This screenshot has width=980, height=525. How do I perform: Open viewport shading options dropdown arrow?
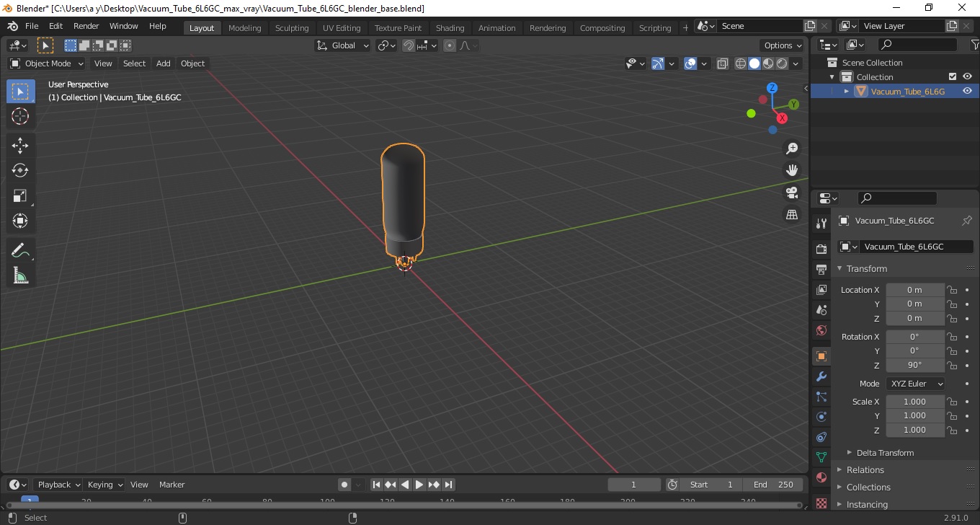796,63
